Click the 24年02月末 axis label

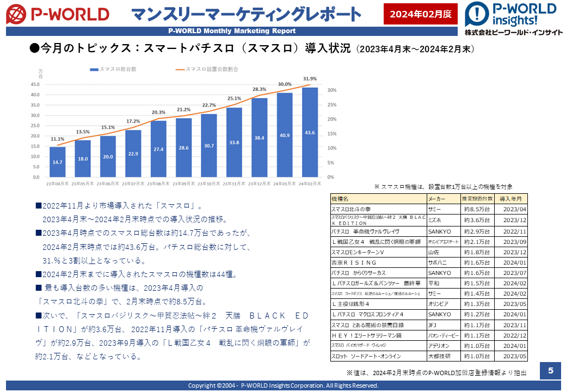310,183
